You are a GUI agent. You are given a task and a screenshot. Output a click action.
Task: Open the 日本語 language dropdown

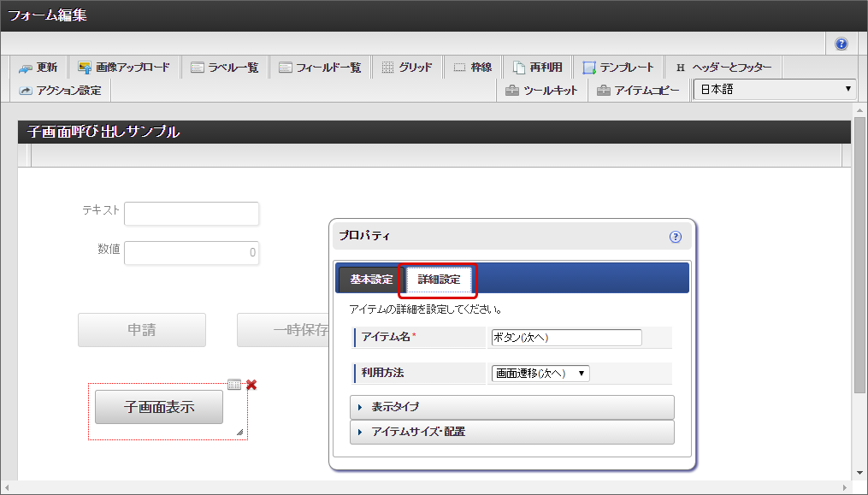pos(775,90)
